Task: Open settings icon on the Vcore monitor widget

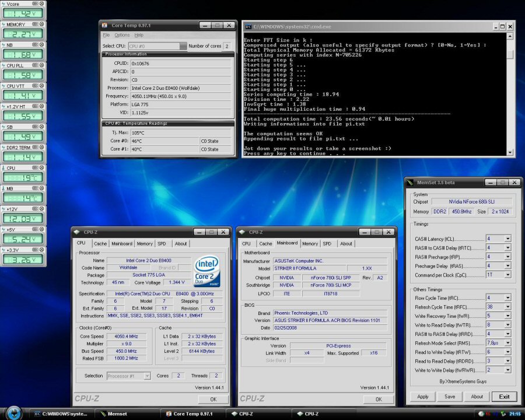Action: coord(35,3)
